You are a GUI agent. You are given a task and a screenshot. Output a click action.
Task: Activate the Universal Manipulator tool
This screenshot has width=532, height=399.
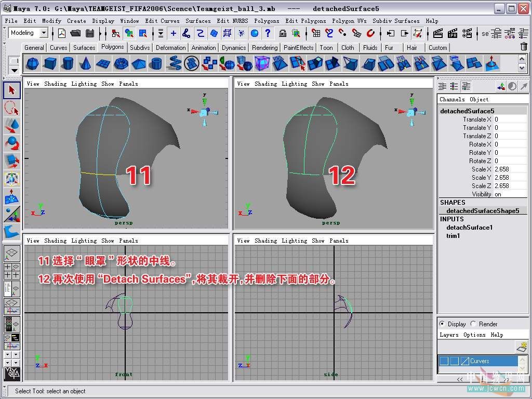point(12,179)
